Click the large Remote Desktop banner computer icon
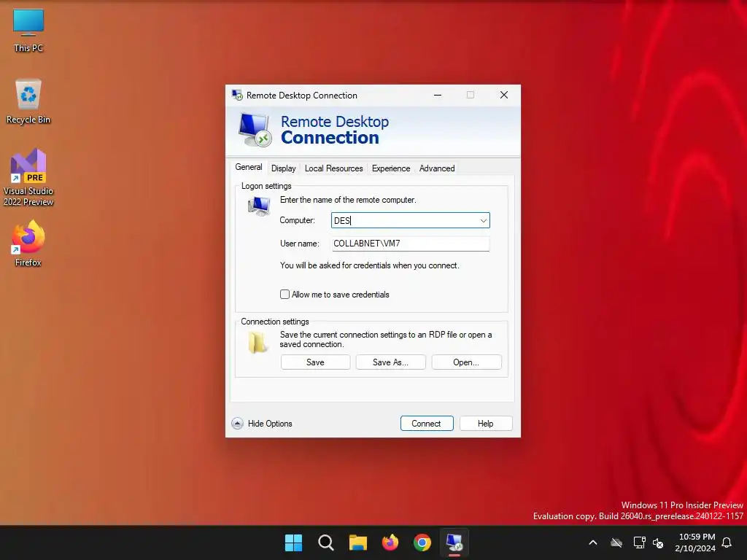Image resolution: width=747 pixels, height=560 pixels. [255, 130]
